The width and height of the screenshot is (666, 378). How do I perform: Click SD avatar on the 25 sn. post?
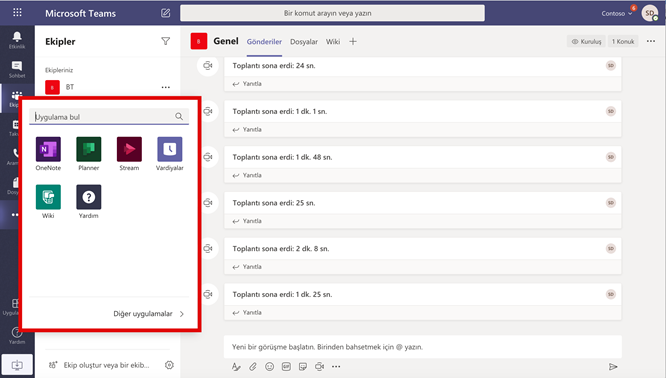[x=610, y=203]
